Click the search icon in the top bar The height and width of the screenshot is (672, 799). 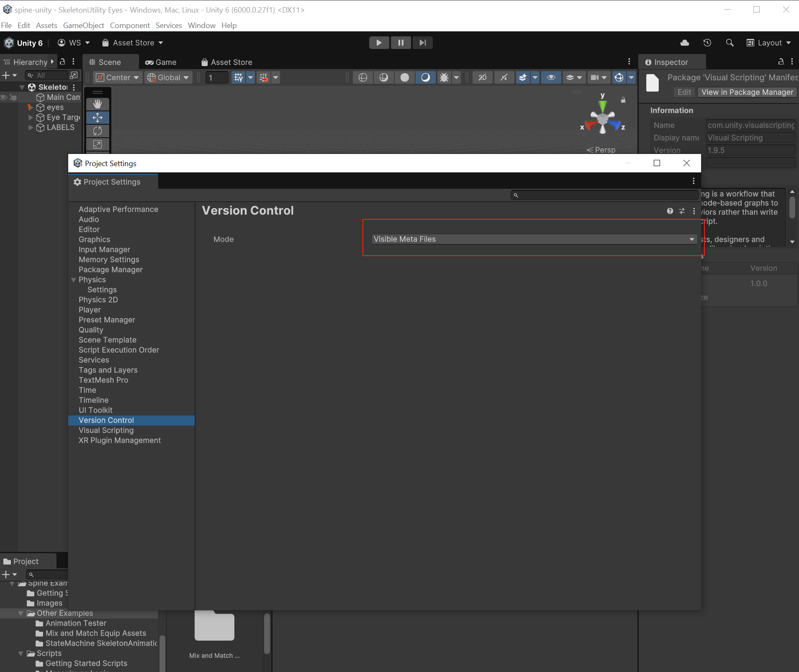pos(730,43)
